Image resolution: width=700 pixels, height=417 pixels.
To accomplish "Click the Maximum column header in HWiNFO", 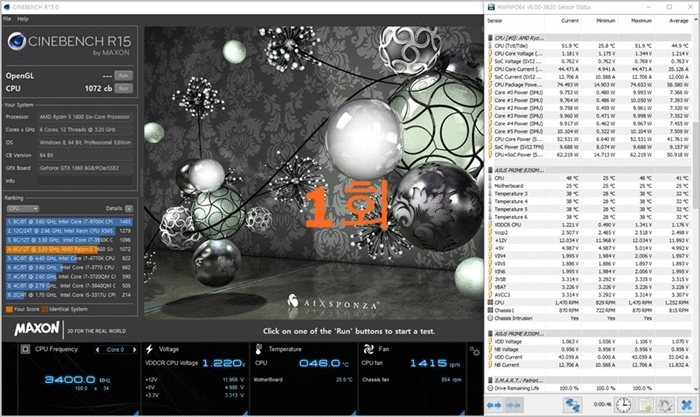I will pyautogui.click(x=642, y=21).
